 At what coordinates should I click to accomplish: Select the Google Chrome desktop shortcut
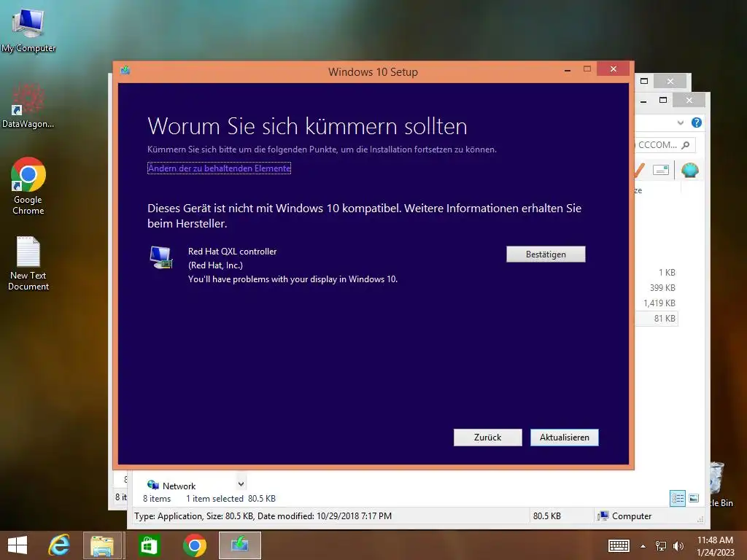(x=28, y=186)
